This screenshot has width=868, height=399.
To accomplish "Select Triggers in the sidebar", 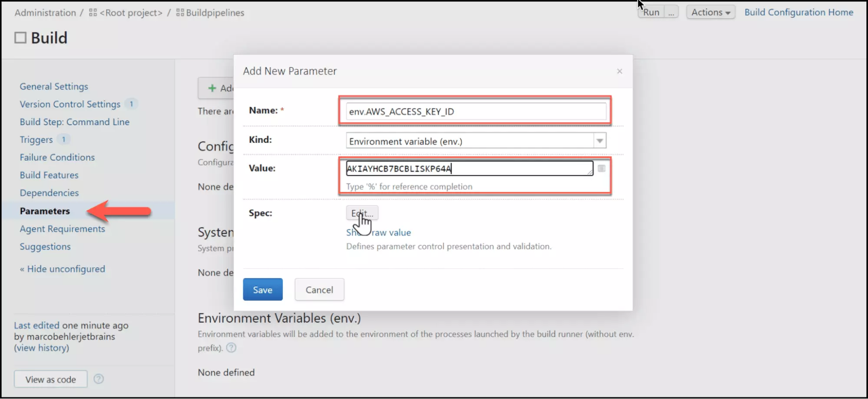I will [x=36, y=140].
